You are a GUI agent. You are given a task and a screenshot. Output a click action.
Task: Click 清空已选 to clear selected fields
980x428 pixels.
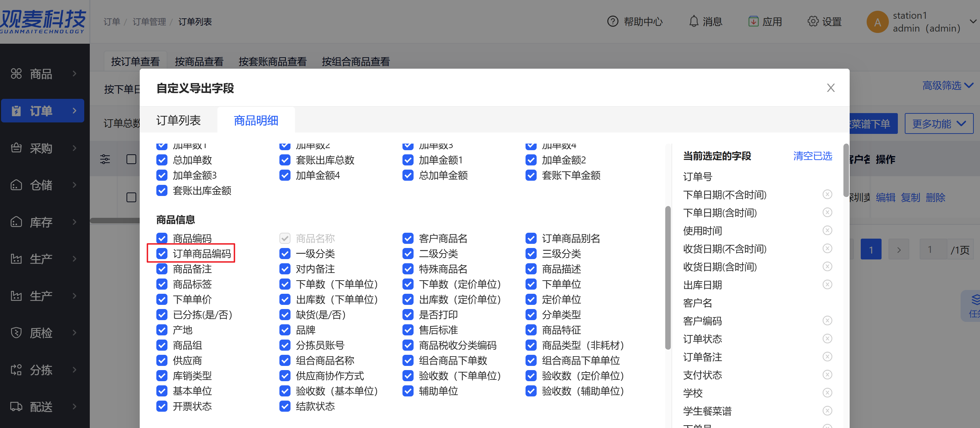(813, 156)
